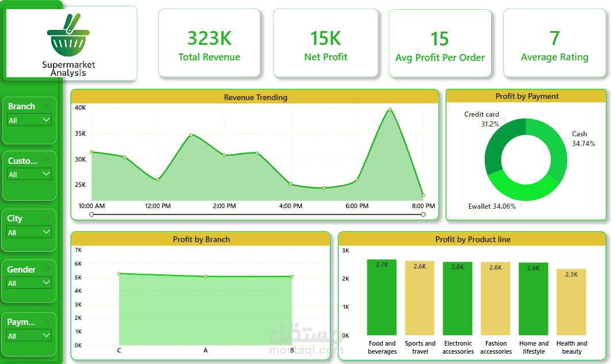Select branch A point in Profit by Branch
The height and width of the screenshot is (364, 613).
[205, 276]
